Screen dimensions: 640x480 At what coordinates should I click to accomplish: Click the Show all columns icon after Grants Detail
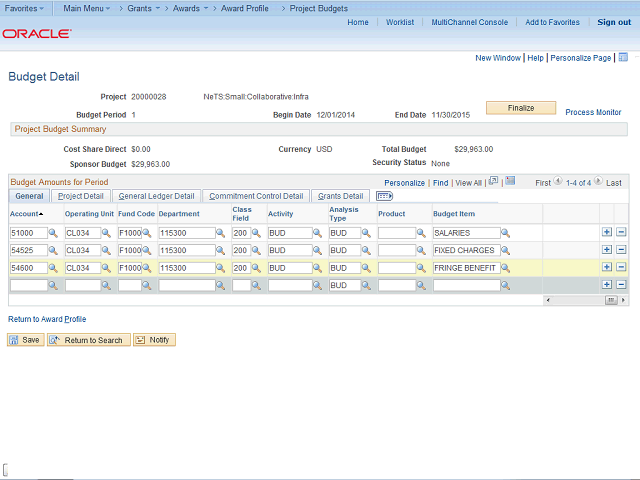tap(384, 196)
